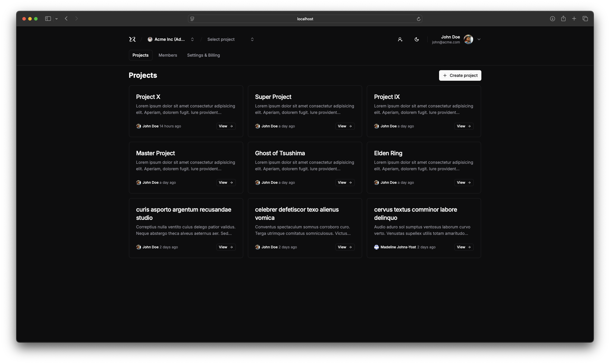This screenshot has width=610, height=364.
Task: Click Madeline Johns-Yost's avatar on cervus textus card
Action: [376, 247]
